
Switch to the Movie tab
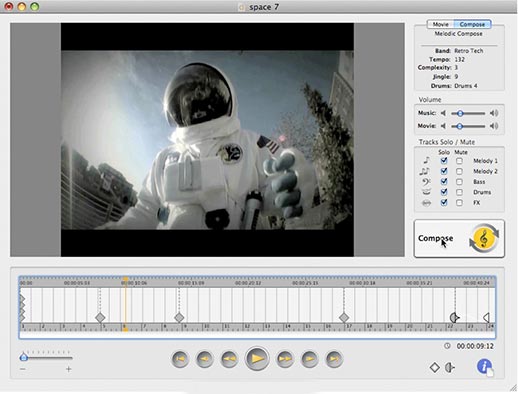pos(441,24)
